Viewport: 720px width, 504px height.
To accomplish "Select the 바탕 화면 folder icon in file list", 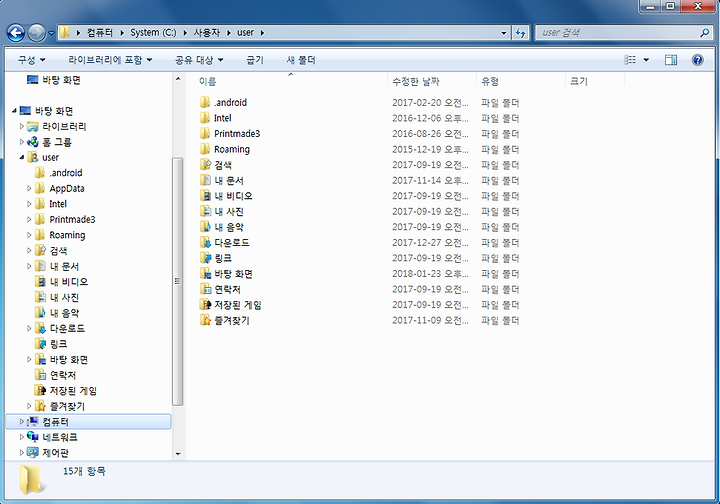I will [205, 274].
